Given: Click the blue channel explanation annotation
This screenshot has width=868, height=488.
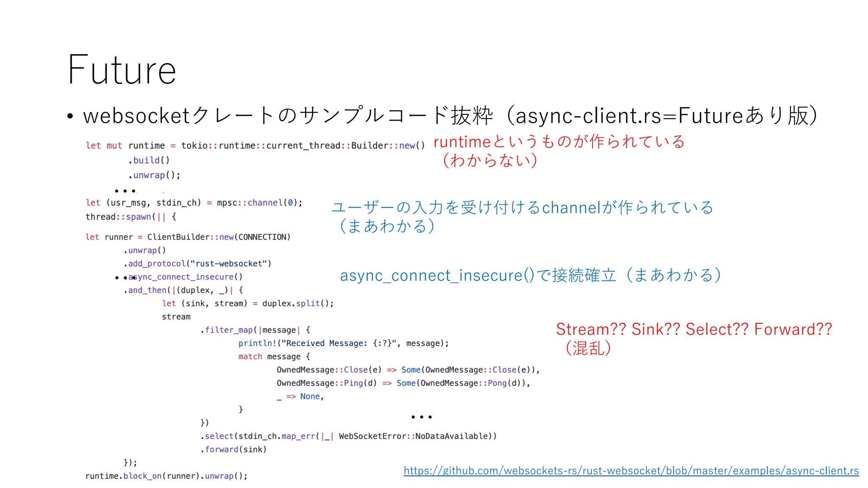Looking at the screenshot, I should pyautogui.click(x=522, y=207).
